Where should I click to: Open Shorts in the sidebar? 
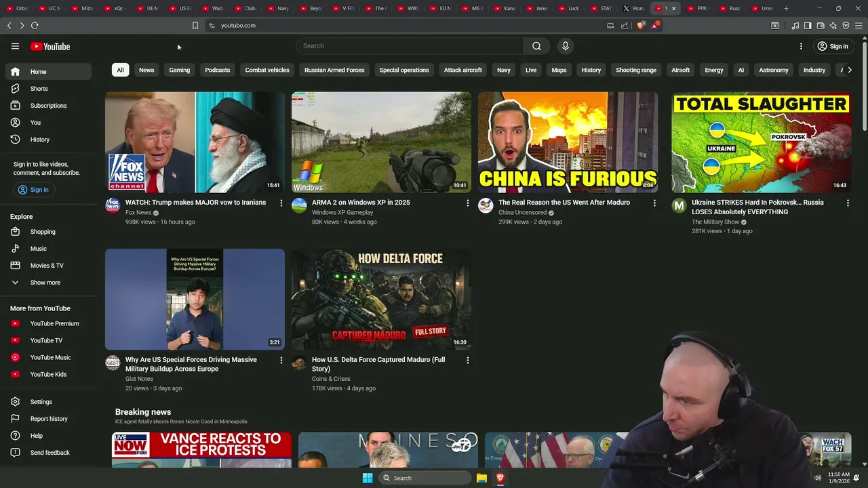point(48,89)
